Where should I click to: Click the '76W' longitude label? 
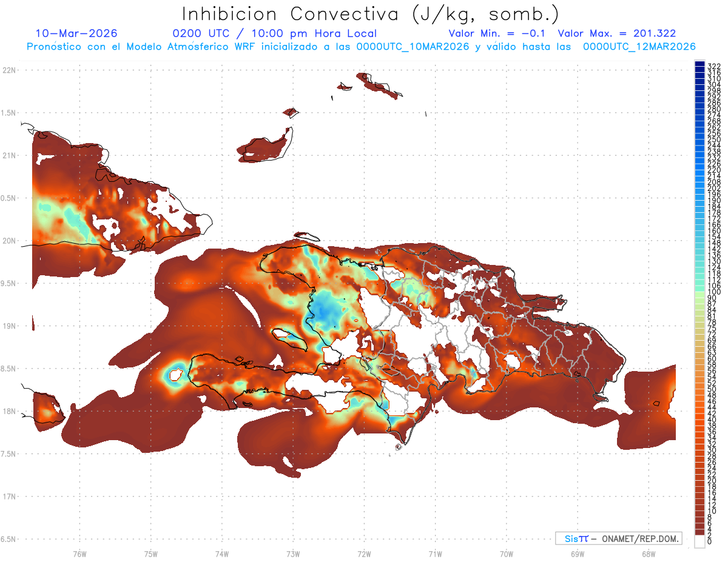tap(79, 554)
